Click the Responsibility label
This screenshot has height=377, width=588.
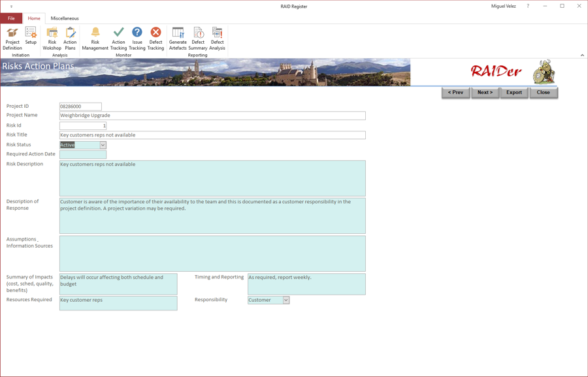click(211, 300)
